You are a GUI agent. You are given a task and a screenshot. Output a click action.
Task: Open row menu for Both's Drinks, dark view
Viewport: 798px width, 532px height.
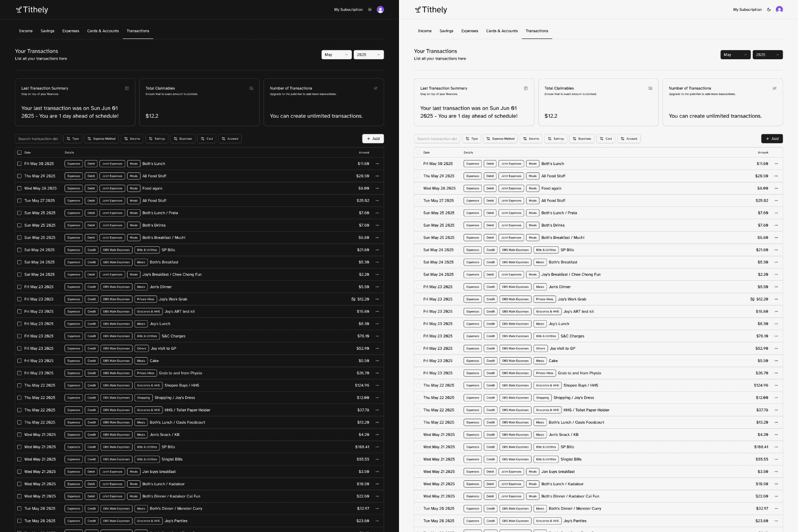pyautogui.click(x=377, y=225)
